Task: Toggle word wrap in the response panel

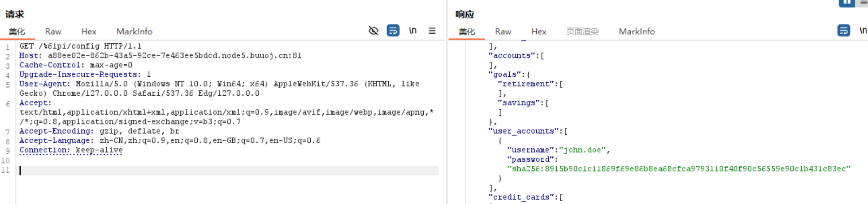Action: point(843,31)
